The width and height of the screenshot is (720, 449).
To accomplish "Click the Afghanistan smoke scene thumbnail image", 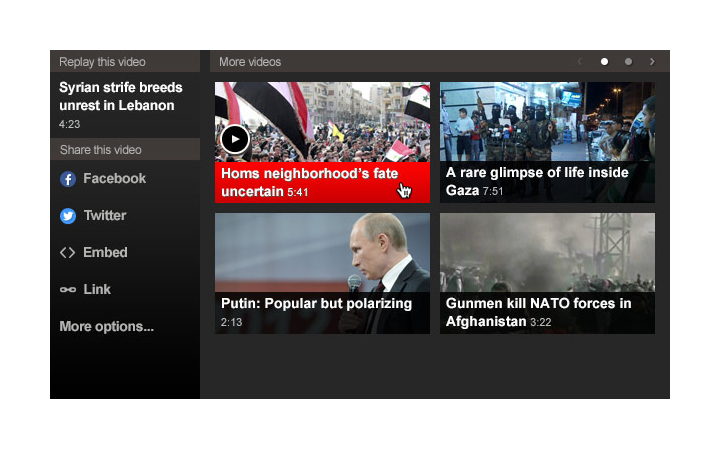I will click(x=547, y=253).
